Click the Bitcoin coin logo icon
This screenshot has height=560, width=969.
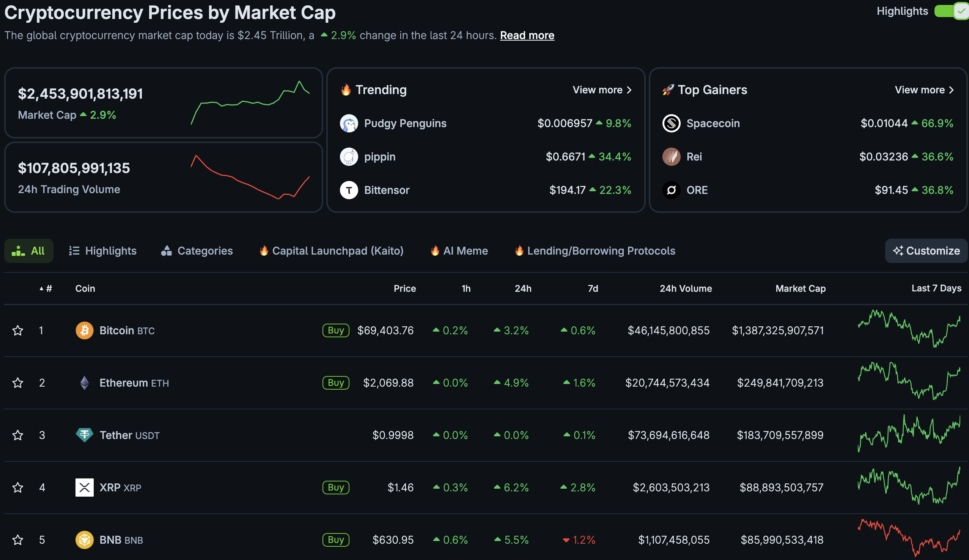(85, 330)
